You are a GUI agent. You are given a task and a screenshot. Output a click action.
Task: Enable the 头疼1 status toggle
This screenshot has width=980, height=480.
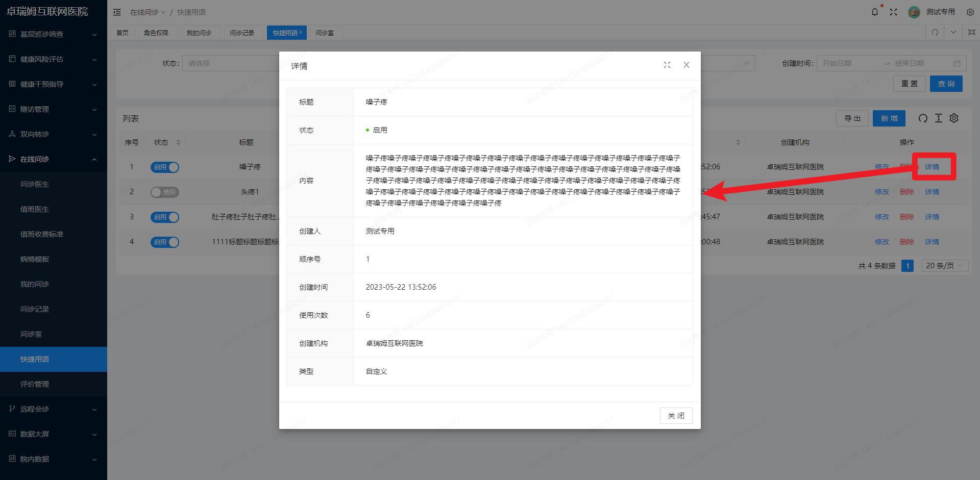point(164,192)
